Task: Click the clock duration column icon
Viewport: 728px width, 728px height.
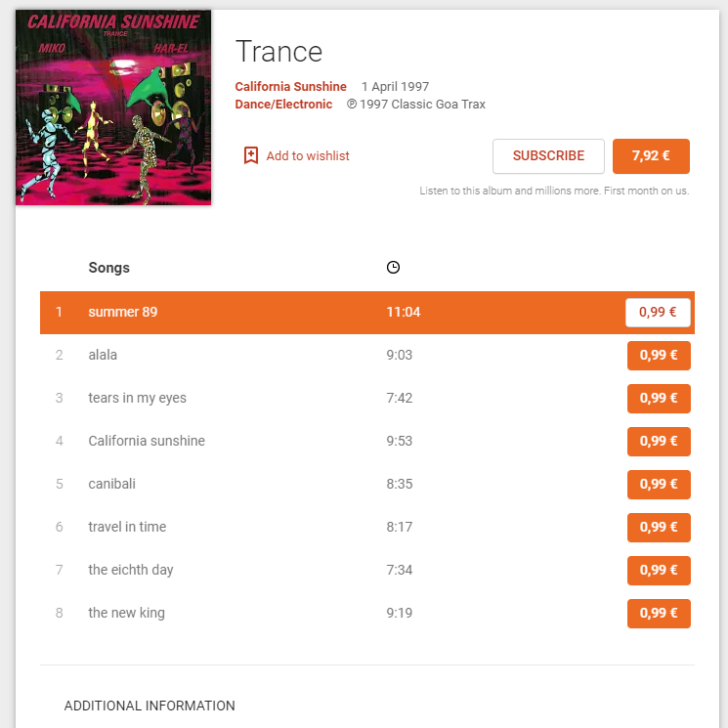Action: pos(393,268)
